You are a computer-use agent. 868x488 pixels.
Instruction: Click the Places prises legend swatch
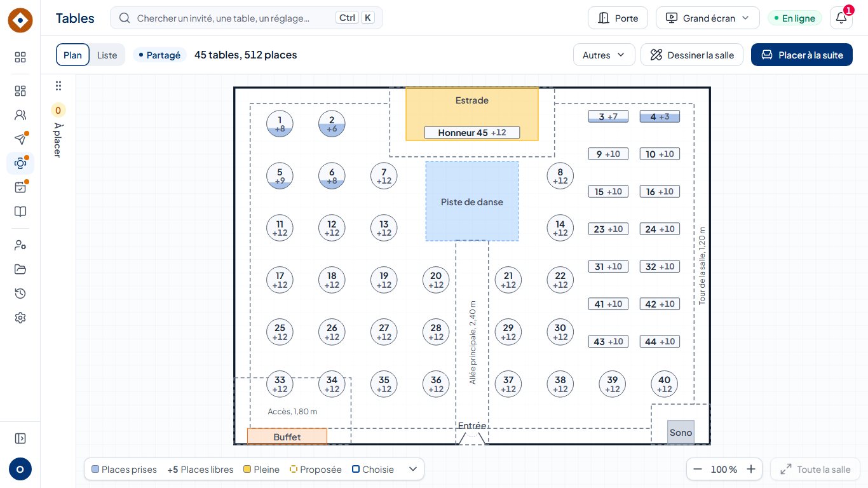point(95,470)
